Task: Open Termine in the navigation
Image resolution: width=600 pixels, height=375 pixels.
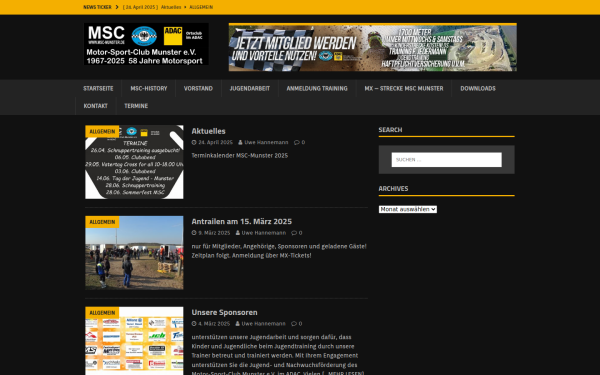Action: point(136,106)
